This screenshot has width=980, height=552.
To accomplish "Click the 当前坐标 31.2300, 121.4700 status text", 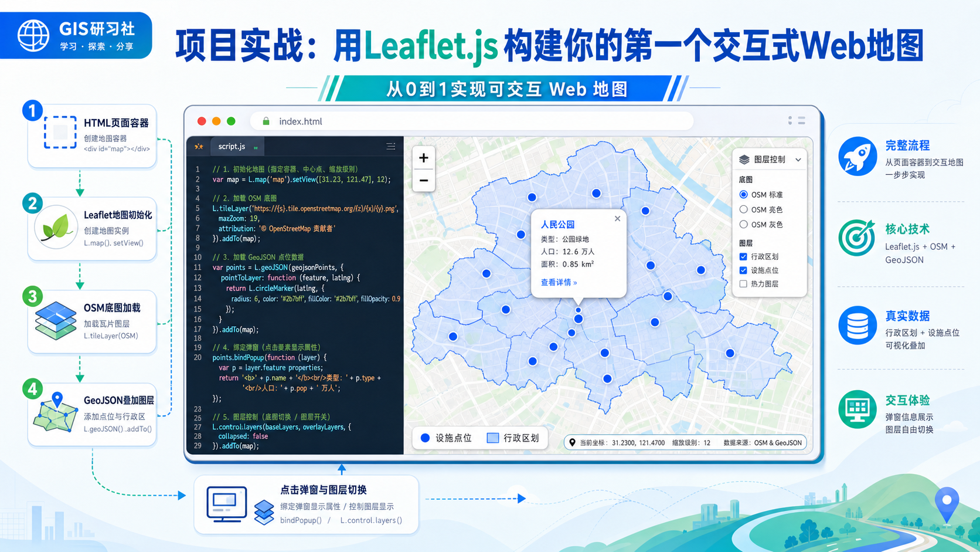I will pyautogui.click(x=622, y=443).
